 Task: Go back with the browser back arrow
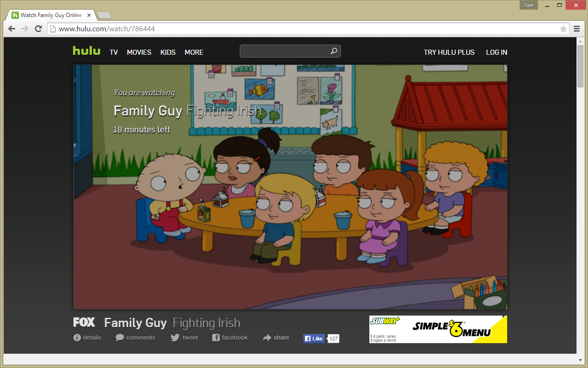coord(11,29)
